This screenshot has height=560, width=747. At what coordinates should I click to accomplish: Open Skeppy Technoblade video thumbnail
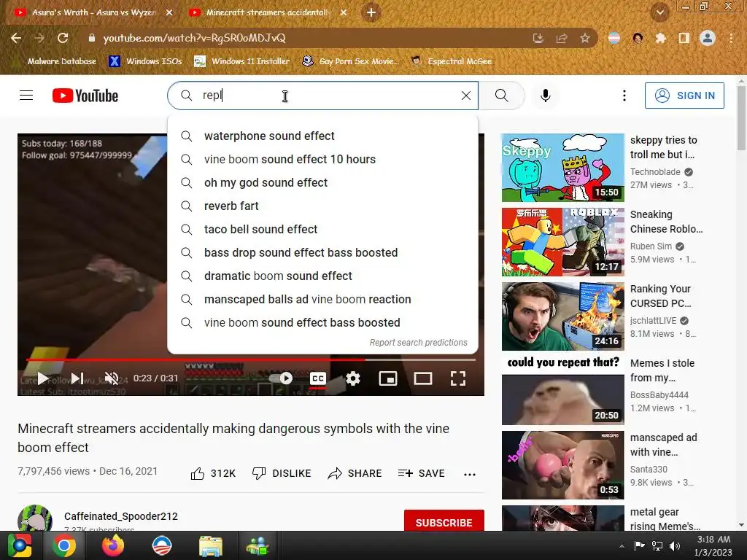562,168
